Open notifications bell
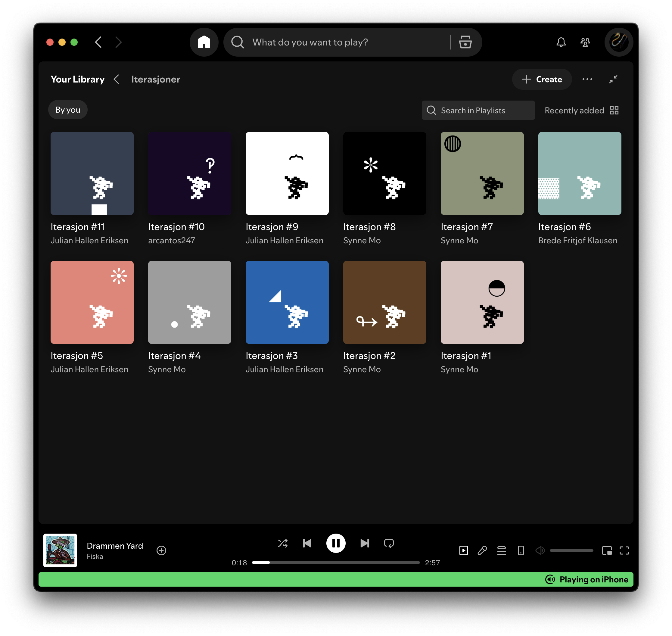The width and height of the screenshot is (672, 636). pyautogui.click(x=561, y=42)
